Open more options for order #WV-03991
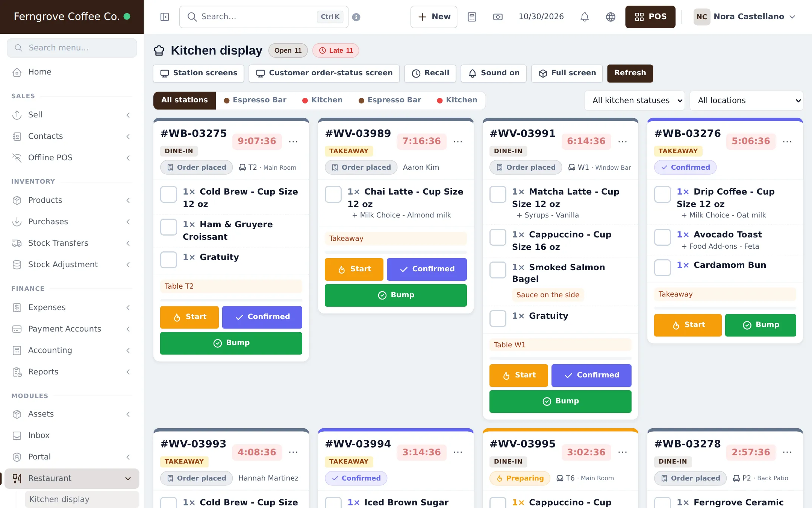This screenshot has width=812, height=508. click(623, 141)
